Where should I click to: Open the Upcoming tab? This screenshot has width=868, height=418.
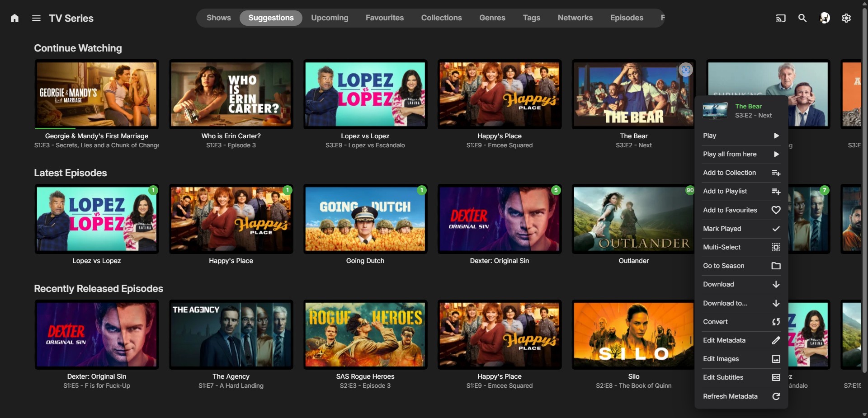330,18
